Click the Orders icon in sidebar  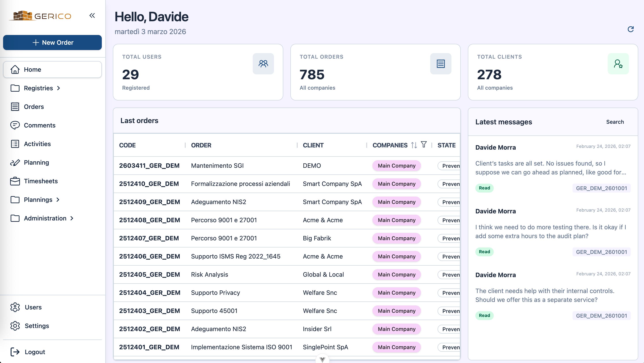click(x=15, y=107)
